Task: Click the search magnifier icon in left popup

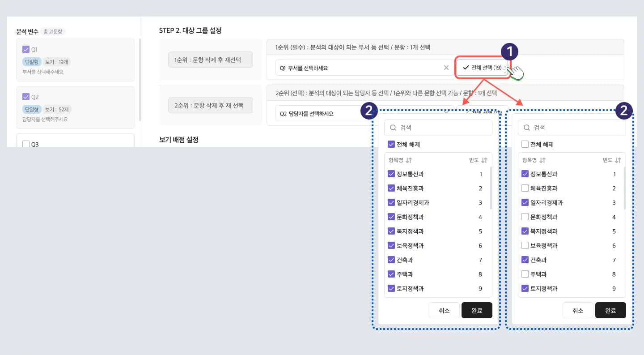Action: tap(394, 128)
